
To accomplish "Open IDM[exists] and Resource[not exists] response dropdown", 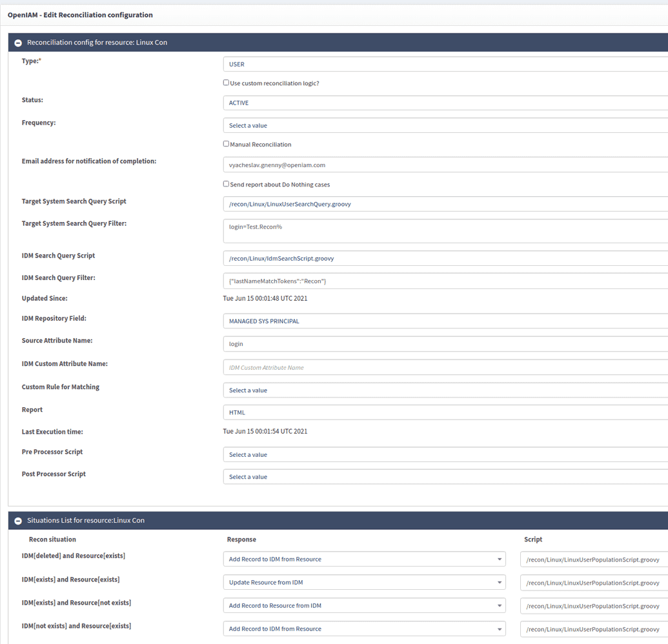I will [x=365, y=605].
